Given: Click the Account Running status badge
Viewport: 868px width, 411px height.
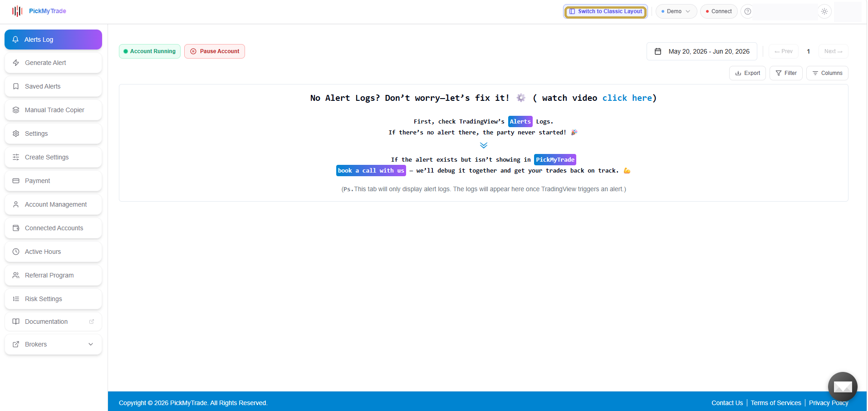Looking at the screenshot, I should click(150, 51).
